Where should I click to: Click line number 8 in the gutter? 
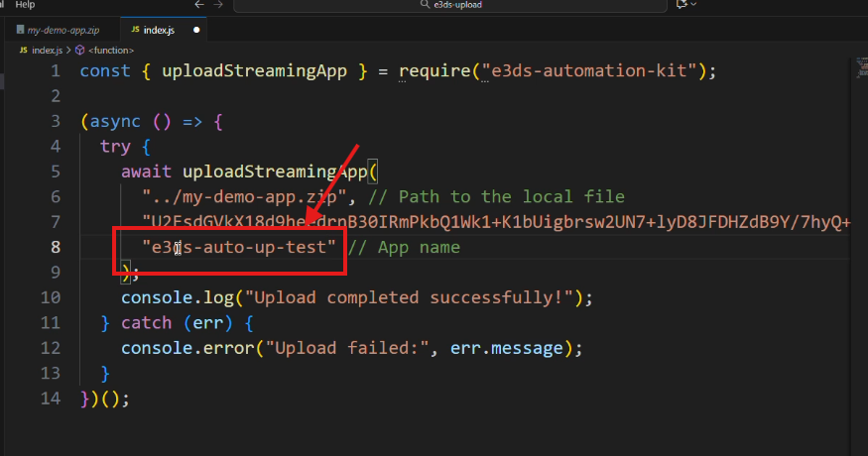56,247
